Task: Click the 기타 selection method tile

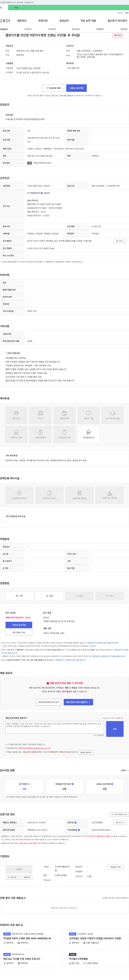Action: pyautogui.click(x=110, y=596)
